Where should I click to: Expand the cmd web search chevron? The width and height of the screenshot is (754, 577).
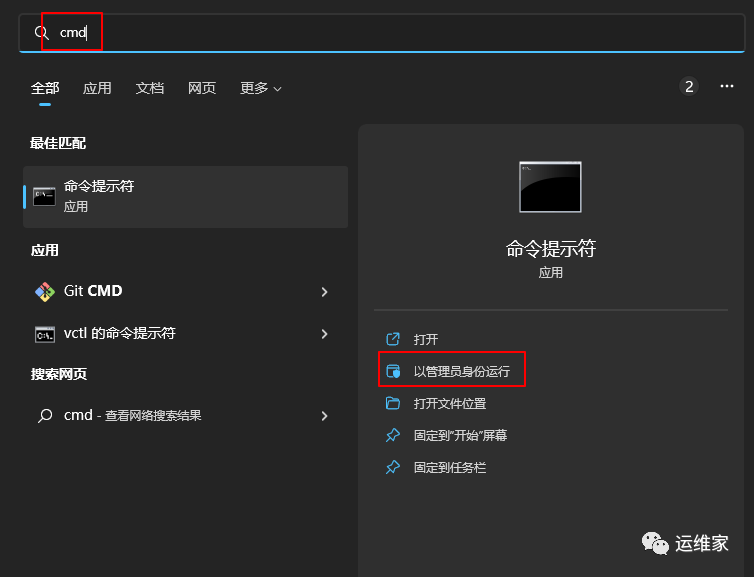325,416
